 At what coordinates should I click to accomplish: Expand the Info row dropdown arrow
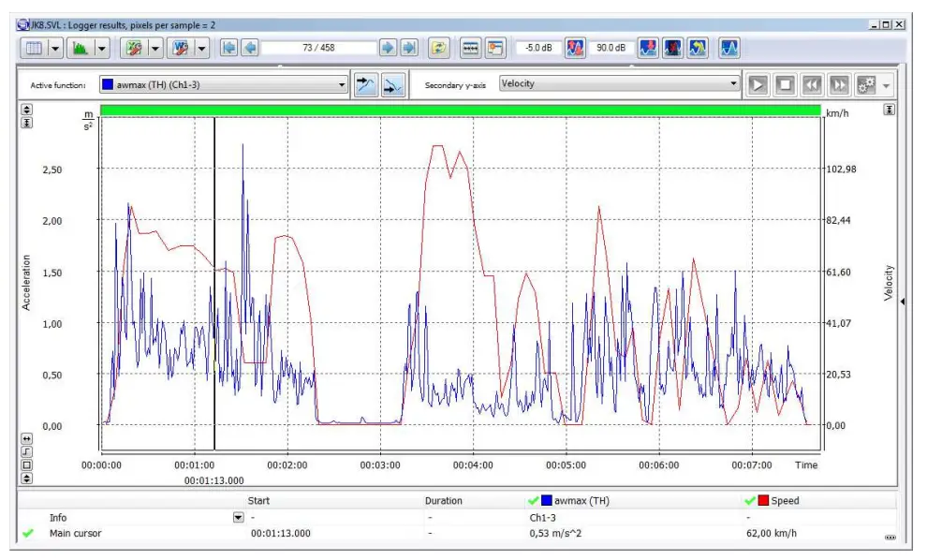point(238,517)
